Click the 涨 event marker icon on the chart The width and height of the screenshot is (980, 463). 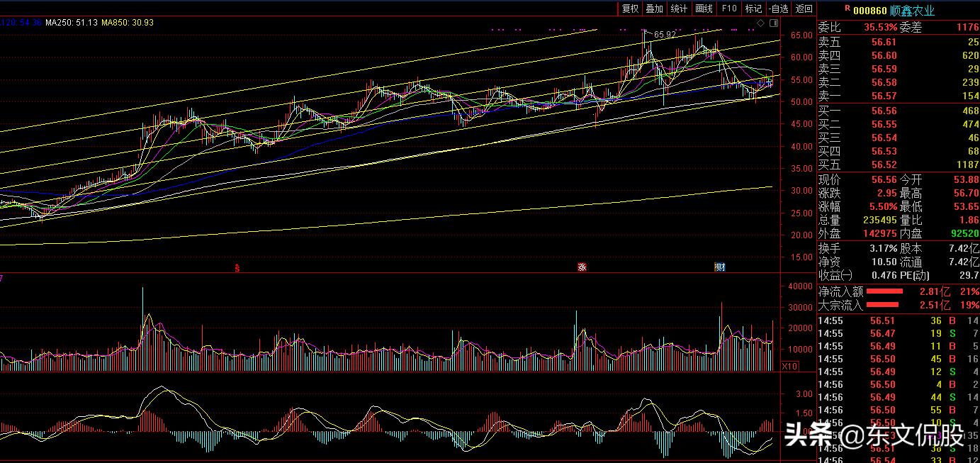(582, 267)
